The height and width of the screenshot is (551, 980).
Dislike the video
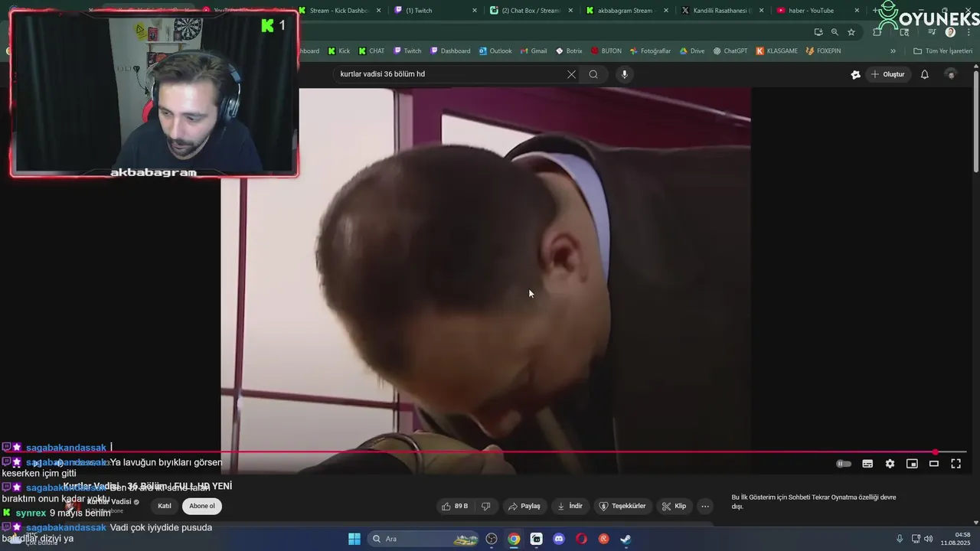tap(485, 506)
